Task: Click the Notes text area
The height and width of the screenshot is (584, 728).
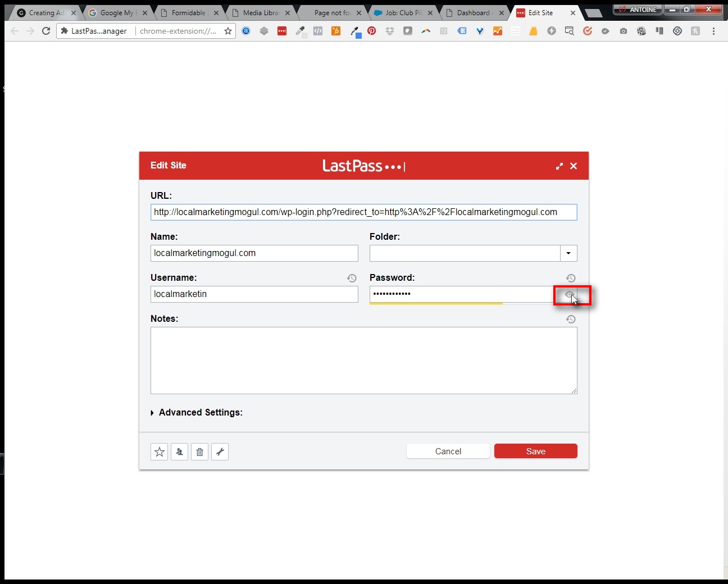Action: 364,361
